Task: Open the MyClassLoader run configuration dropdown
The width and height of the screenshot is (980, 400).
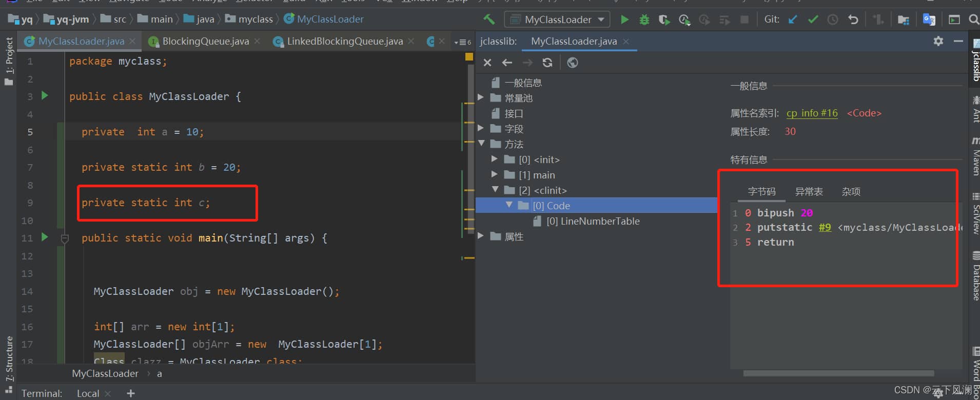Action: pos(558,19)
